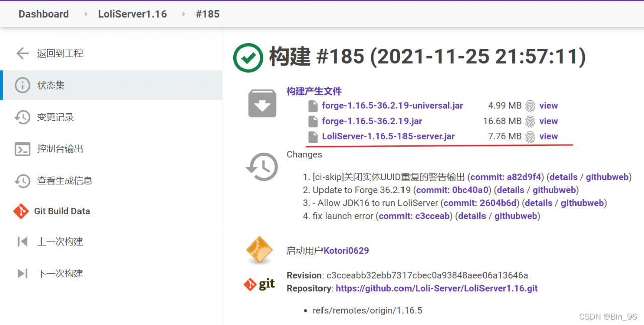The image size is (644, 325).
Task: View the forge-1.16.5-36.2.19.jar file
Action: pos(549,121)
